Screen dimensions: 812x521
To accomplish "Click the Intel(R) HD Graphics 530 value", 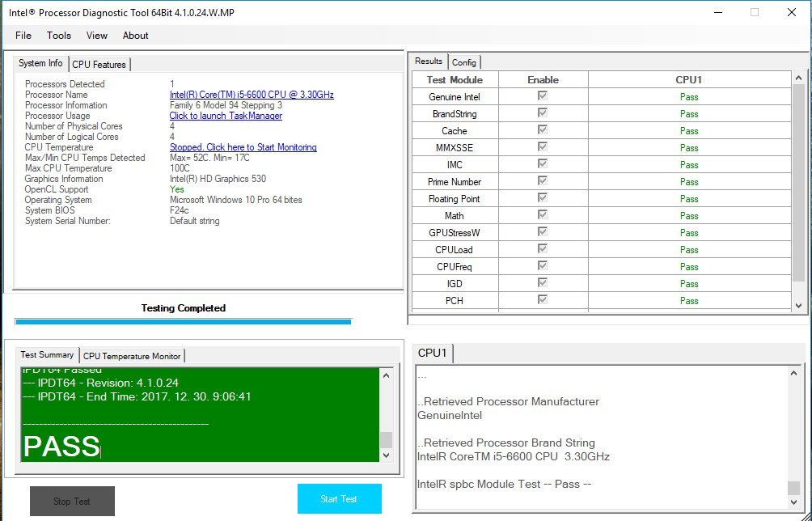I will click(218, 179).
